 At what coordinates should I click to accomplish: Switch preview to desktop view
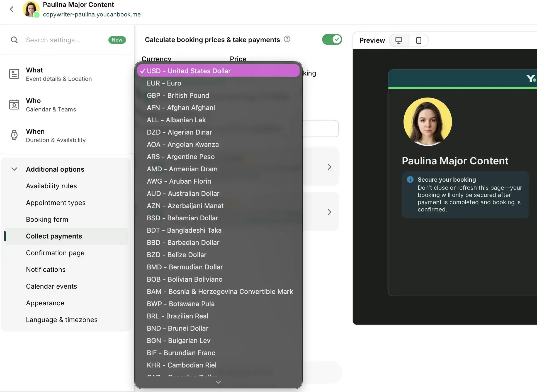click(399, 40)
